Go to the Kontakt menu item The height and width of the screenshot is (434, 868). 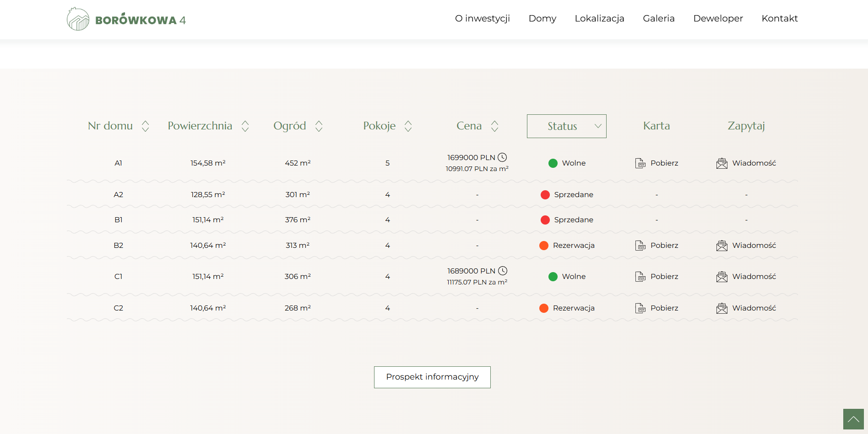[x=780, y=18]
